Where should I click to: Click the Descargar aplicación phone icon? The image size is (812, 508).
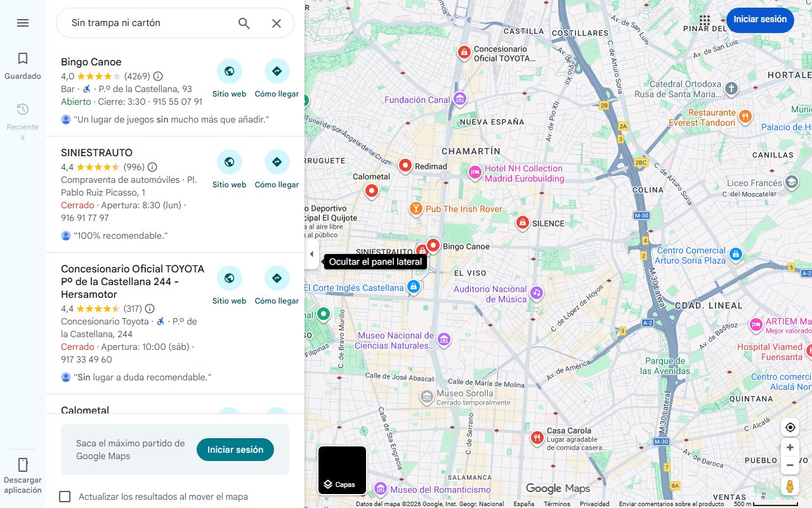(23, 465)
